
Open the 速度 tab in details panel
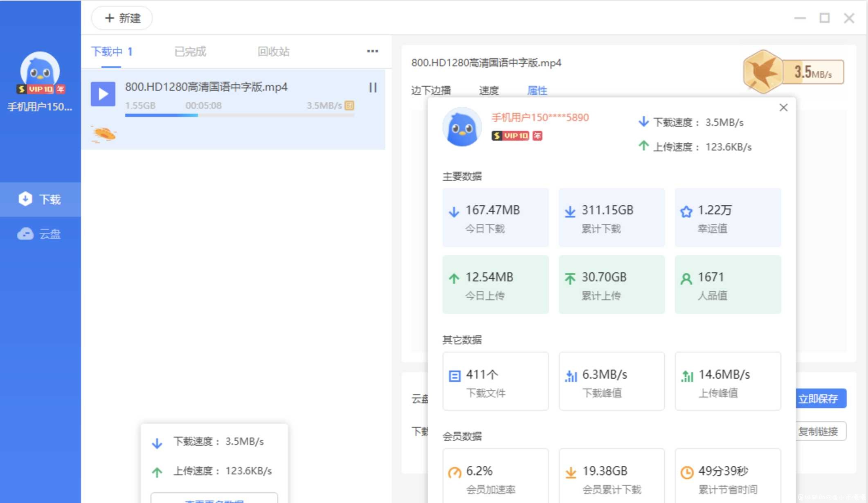489,90
